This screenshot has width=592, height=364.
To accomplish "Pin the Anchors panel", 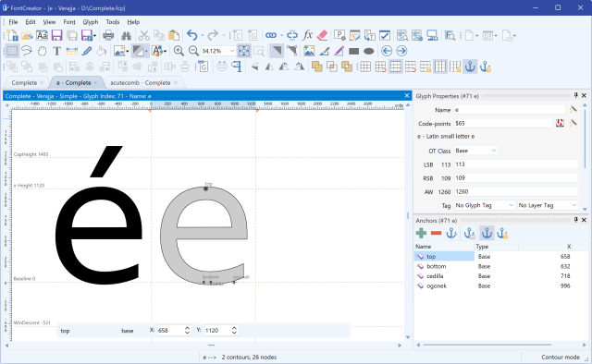I will point(575,220).
